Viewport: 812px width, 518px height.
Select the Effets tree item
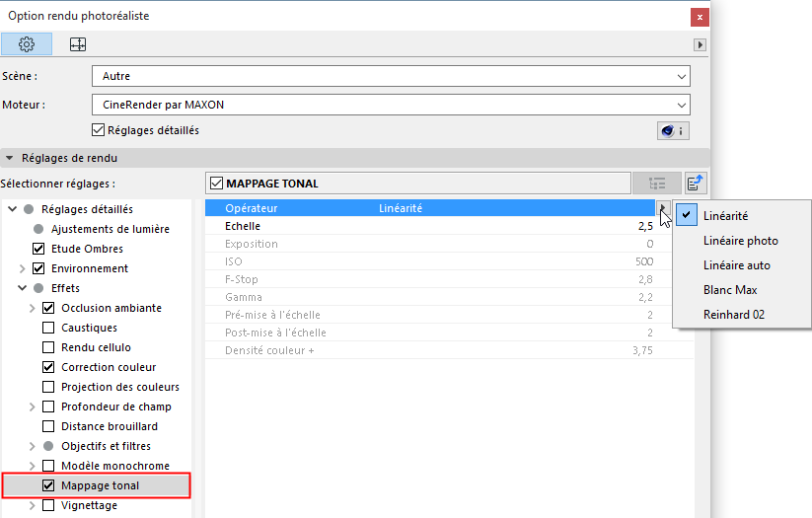65,288
